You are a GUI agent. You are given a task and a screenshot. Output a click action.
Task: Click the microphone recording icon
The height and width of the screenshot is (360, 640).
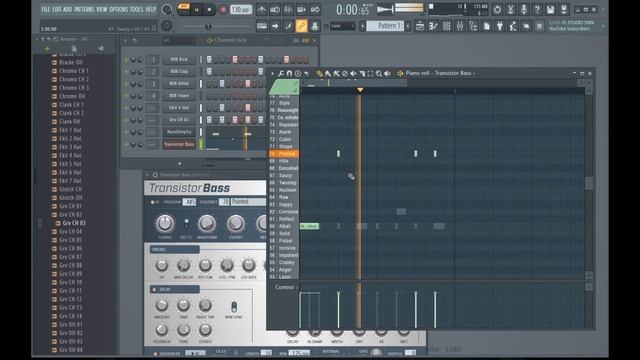[x=524, y=9]
